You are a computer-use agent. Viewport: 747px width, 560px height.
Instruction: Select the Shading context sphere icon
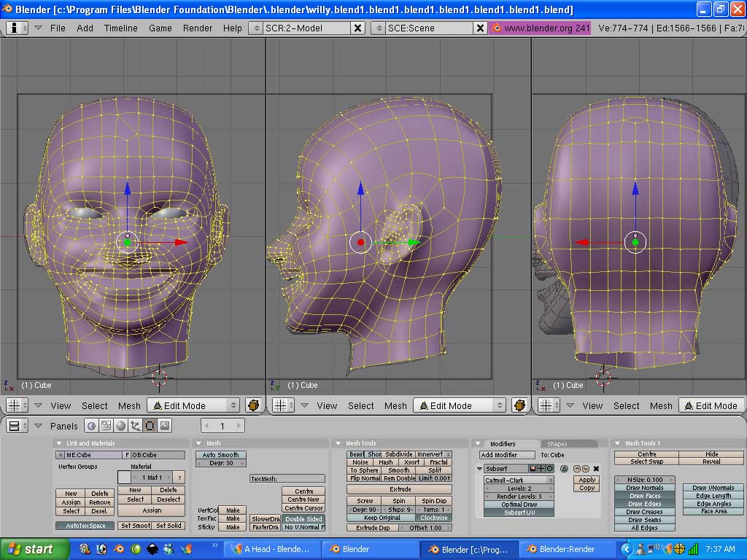pyautogui.click(x=120, y=426)
